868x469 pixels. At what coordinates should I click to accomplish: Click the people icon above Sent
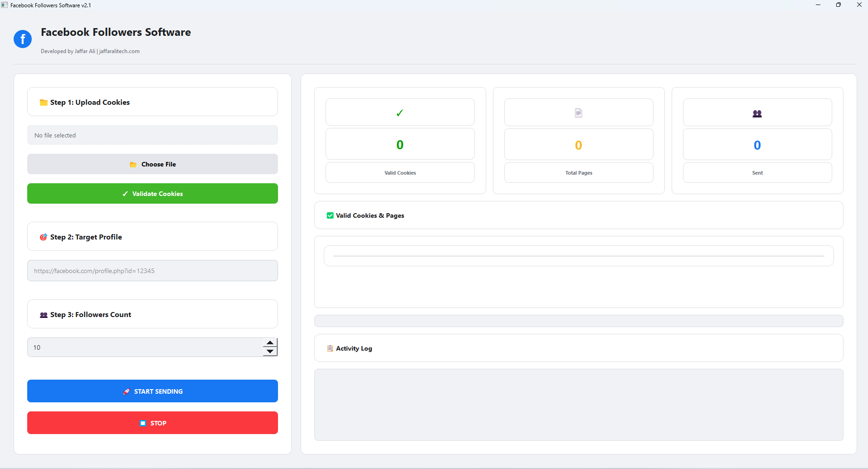(757, 113)
